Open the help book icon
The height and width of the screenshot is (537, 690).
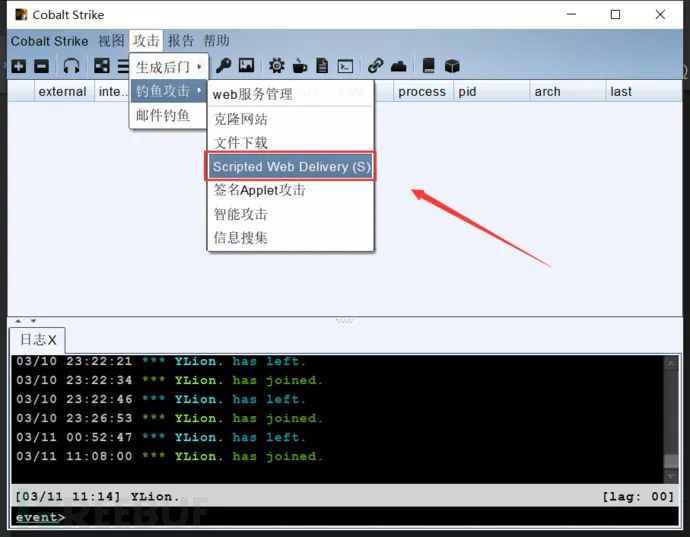[429, 66]
